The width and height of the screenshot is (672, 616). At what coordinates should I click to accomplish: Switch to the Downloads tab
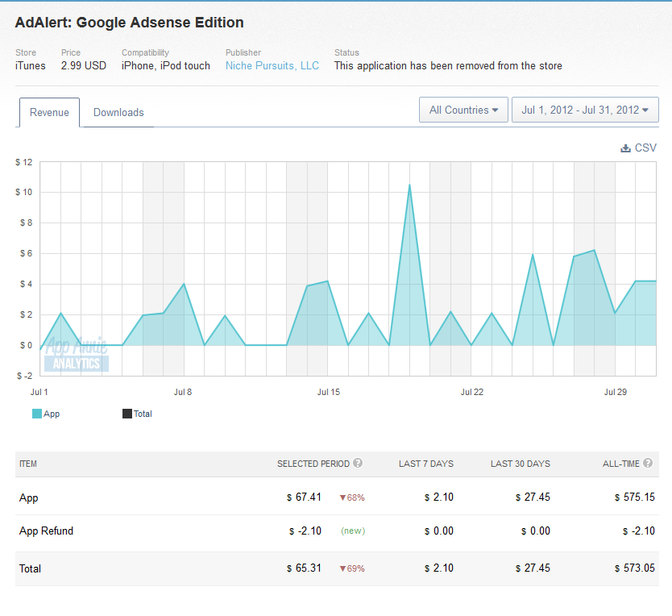tap(118, 112)
